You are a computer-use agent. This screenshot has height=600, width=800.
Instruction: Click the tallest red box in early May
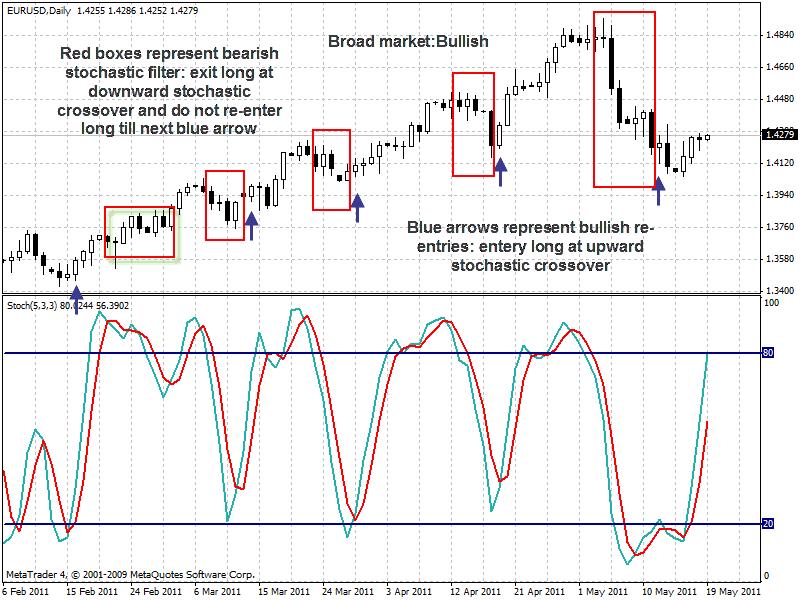tap(624, 99)
